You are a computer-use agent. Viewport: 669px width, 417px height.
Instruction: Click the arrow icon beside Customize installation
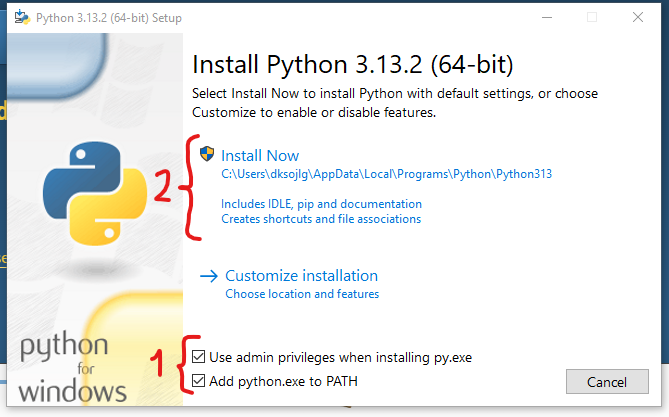point(209,276)
